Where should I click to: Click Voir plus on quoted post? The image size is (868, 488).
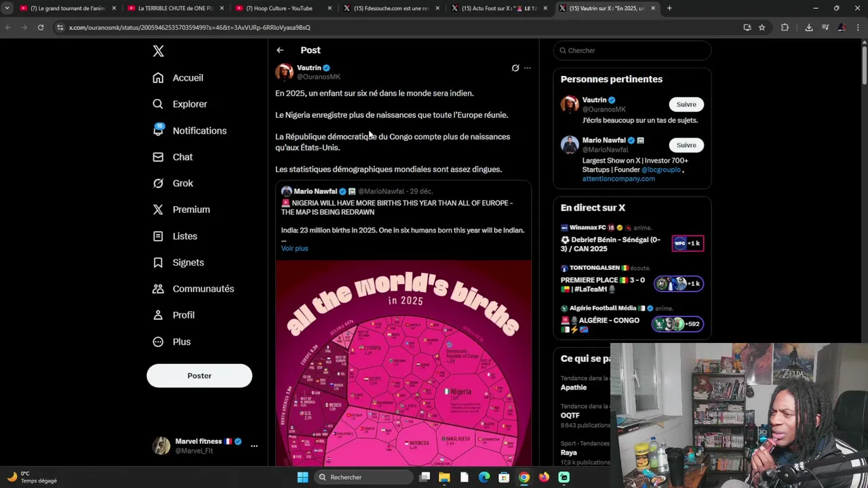[x=294, y=249]
